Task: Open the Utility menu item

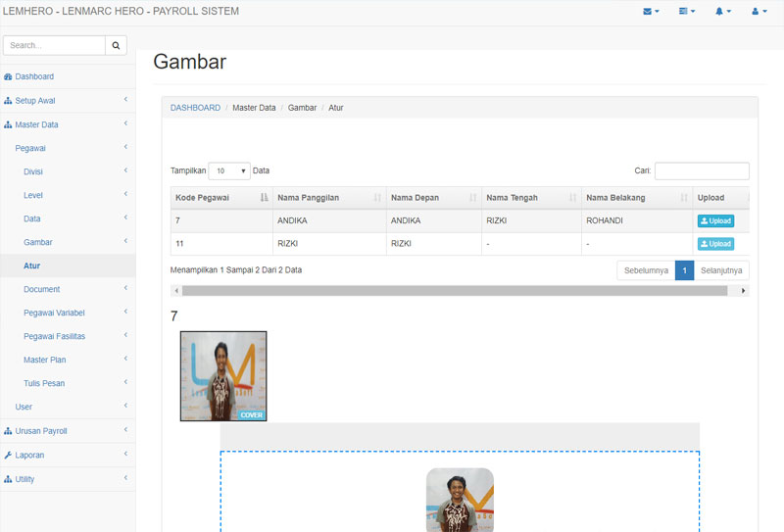Action: point(68,479)
